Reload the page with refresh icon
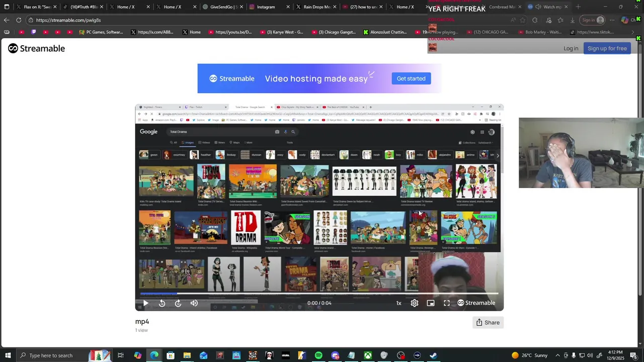Screen dimensions: 644x362 19,20
